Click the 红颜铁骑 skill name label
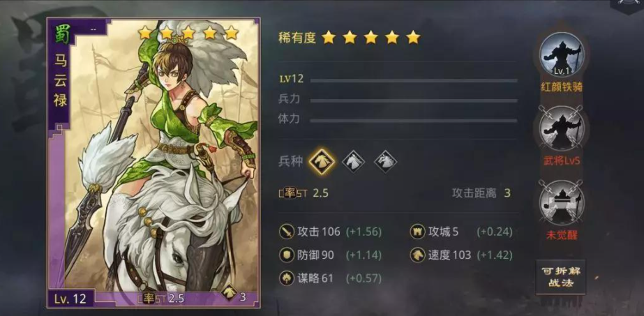The height and width of the screenshot is (316, 644). (x=562, y=87)
